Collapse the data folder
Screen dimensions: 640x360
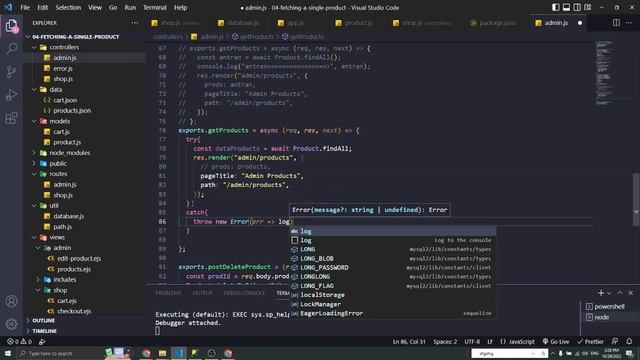(34, 89)
